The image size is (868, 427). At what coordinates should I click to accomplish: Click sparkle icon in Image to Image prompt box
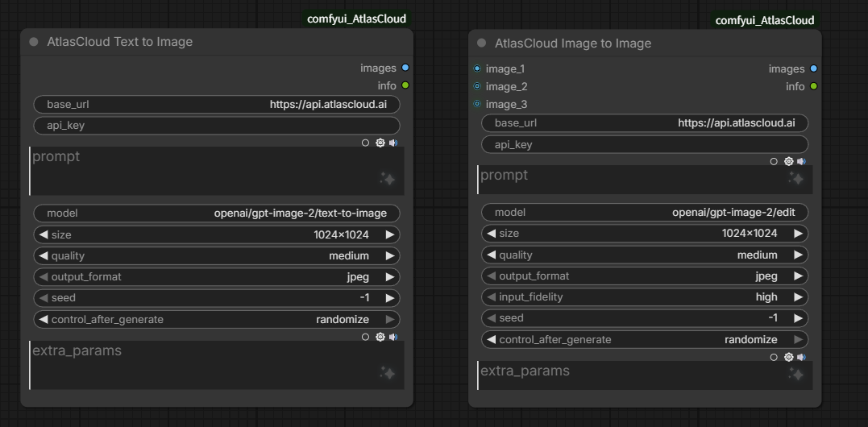796,178
